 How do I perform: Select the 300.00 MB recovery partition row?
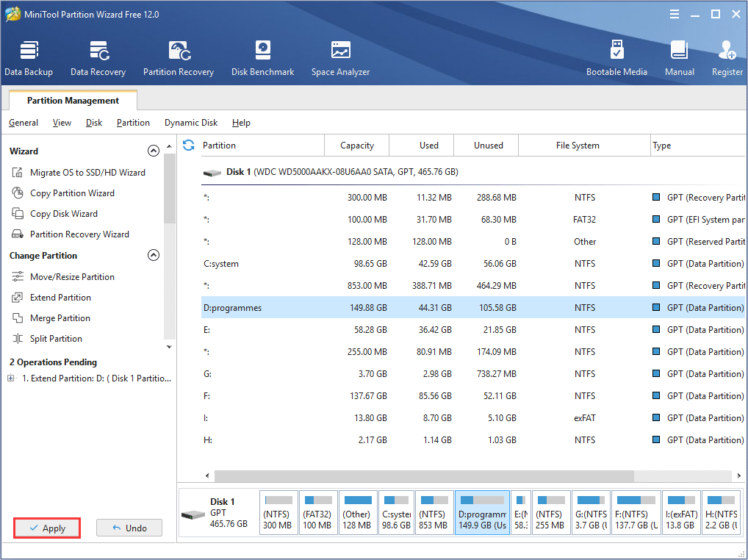coord(472,198)
